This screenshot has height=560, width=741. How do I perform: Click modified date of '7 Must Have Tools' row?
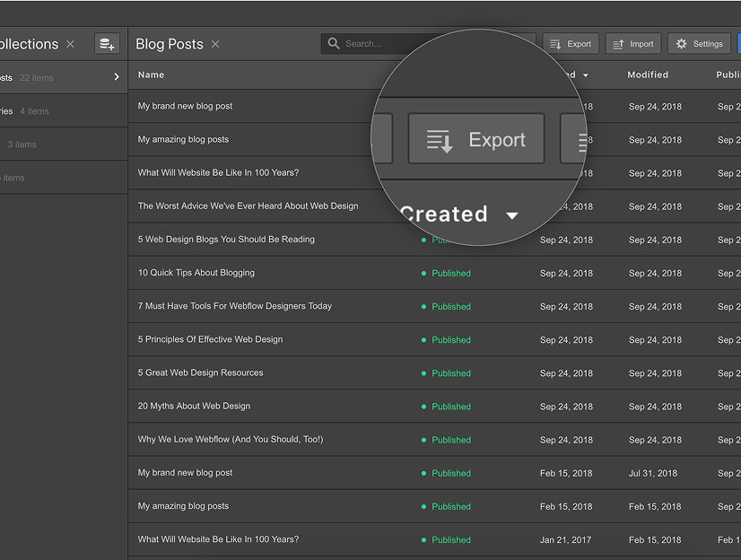(655, 306)
